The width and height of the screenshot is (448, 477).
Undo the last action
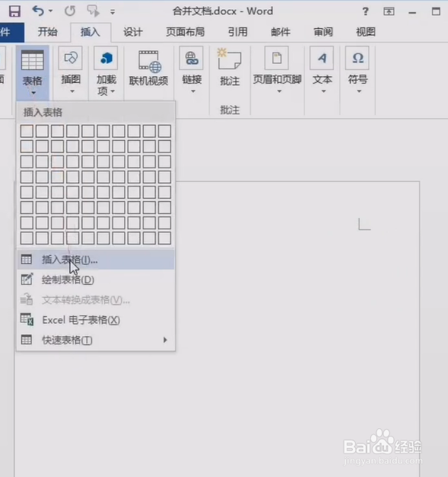(38, 11)
